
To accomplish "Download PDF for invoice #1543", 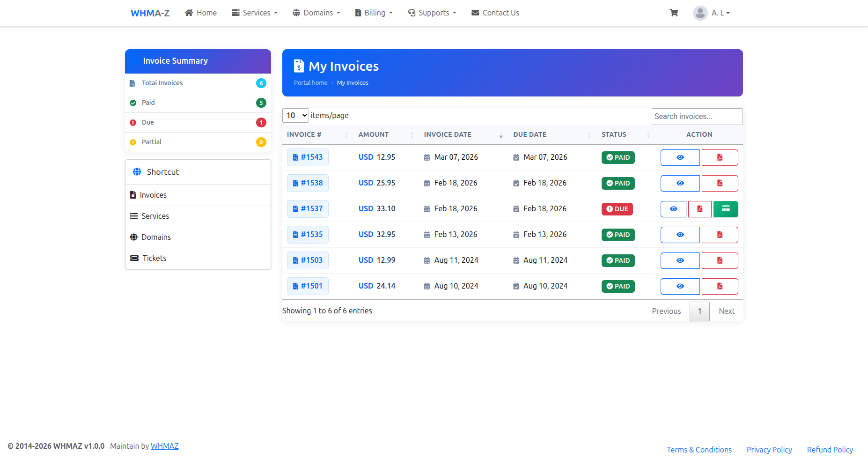I will point(720,157).
